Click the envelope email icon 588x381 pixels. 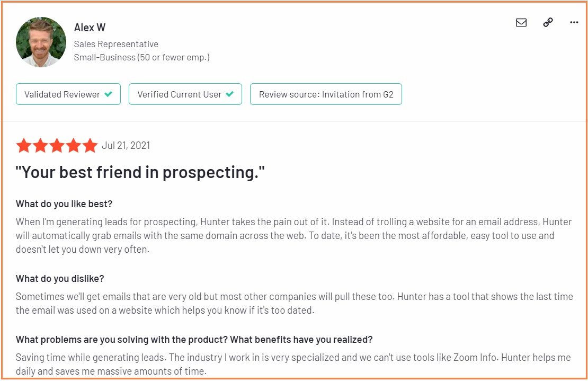coord(521,22)
